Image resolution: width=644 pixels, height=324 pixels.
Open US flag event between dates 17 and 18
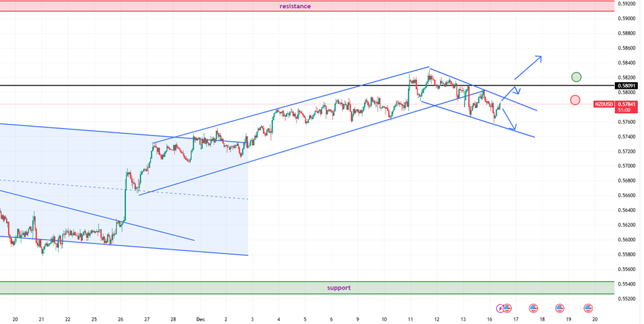(x=534, y=308)
